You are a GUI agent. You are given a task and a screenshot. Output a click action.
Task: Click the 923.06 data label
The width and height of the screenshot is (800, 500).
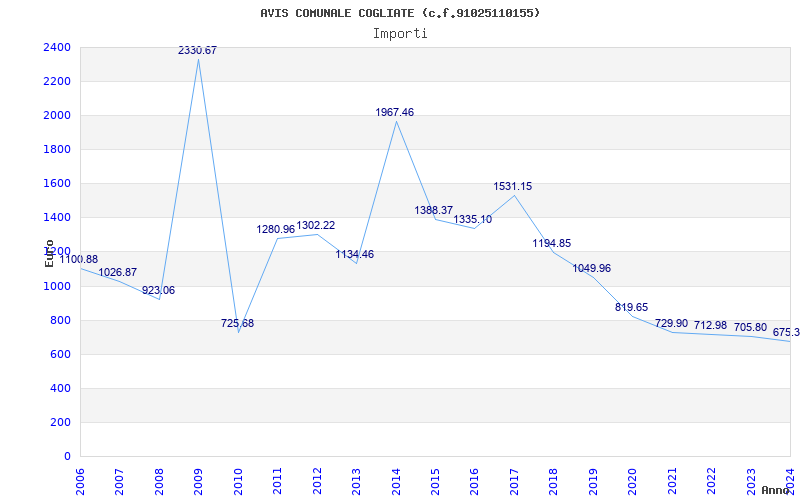pos(158,291)
